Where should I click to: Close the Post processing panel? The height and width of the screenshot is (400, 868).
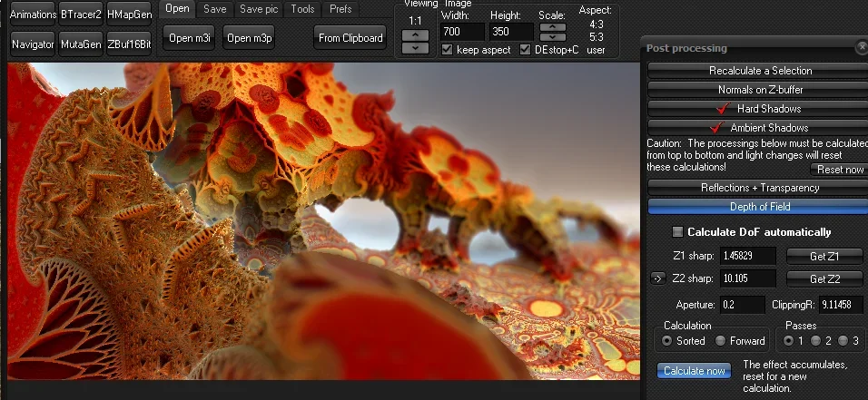tap(860, 47)
